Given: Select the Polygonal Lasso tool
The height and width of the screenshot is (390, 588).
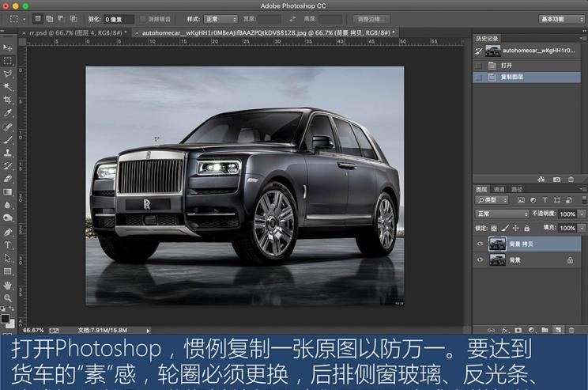Looking at the screenshot, I should (7, 74).
